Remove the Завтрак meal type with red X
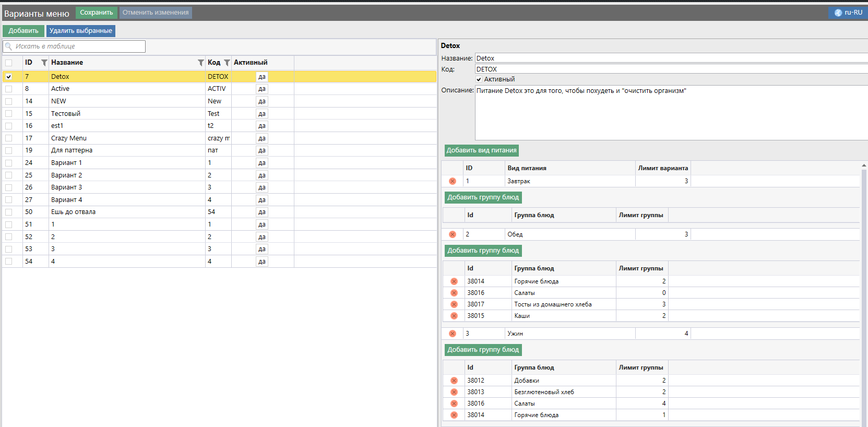The width and height of the screenshot is (868, 427). pos(453,181)
